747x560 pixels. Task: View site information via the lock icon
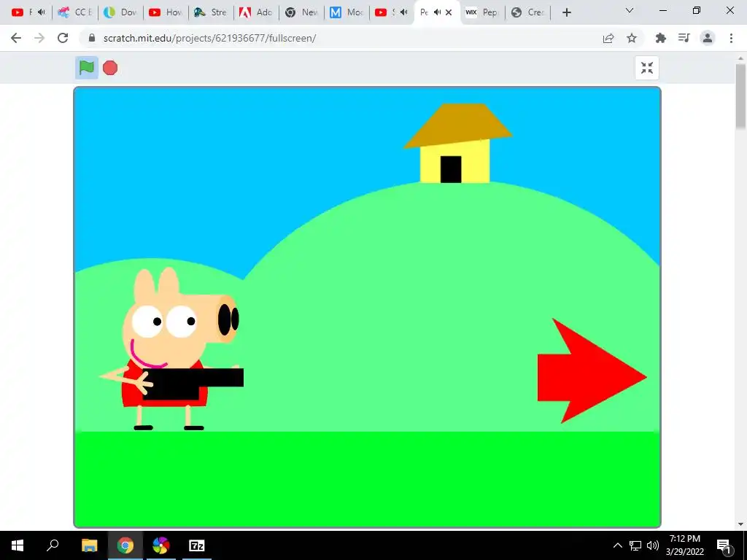92,38
